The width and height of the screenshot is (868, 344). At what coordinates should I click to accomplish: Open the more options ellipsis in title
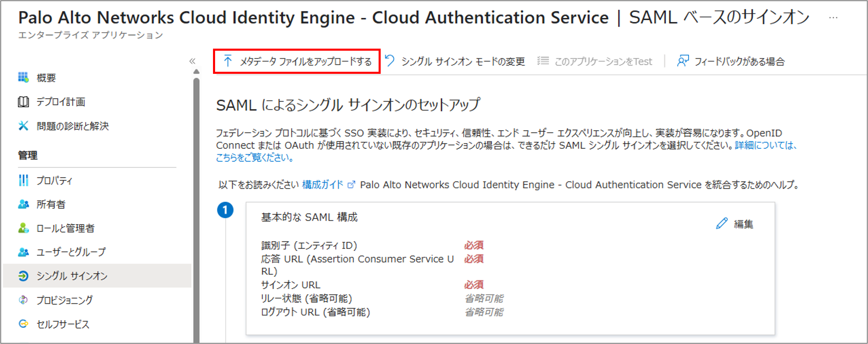pos(833,17)
